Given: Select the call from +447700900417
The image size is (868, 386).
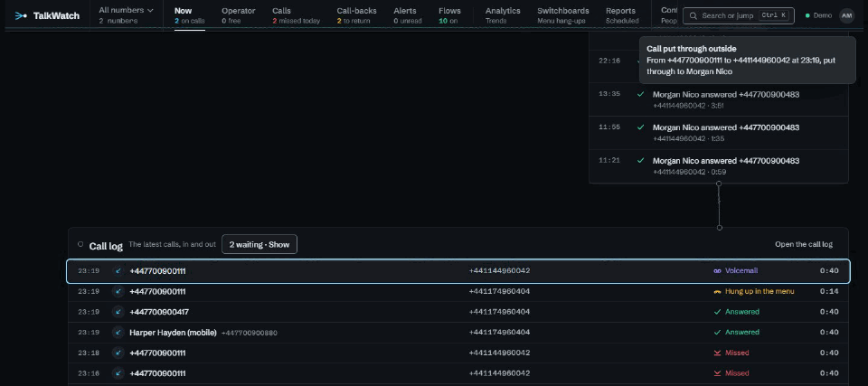Looking at the screenshot, I should click(x=458, y=312).
